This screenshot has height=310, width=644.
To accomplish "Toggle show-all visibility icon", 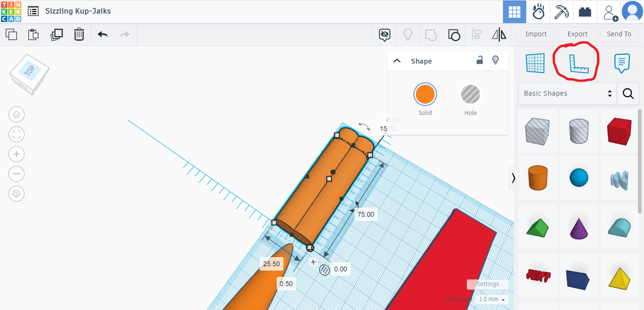I will point(407,34).
